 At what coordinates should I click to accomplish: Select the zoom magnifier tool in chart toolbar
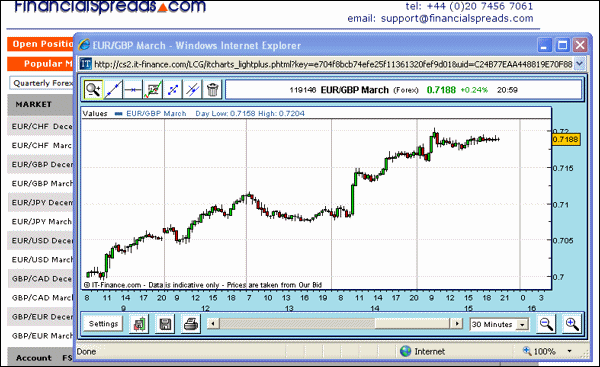point(93,90)
